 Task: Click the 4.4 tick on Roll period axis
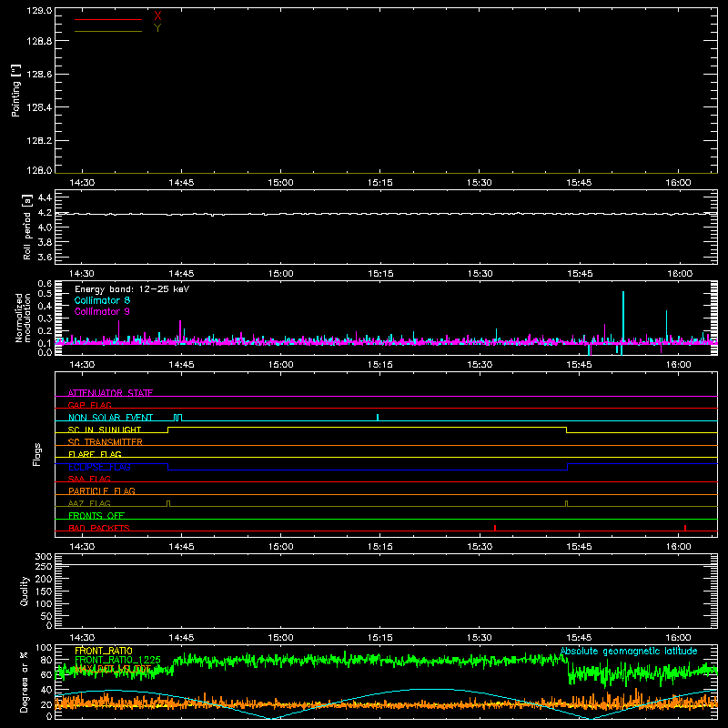point(45,197)
